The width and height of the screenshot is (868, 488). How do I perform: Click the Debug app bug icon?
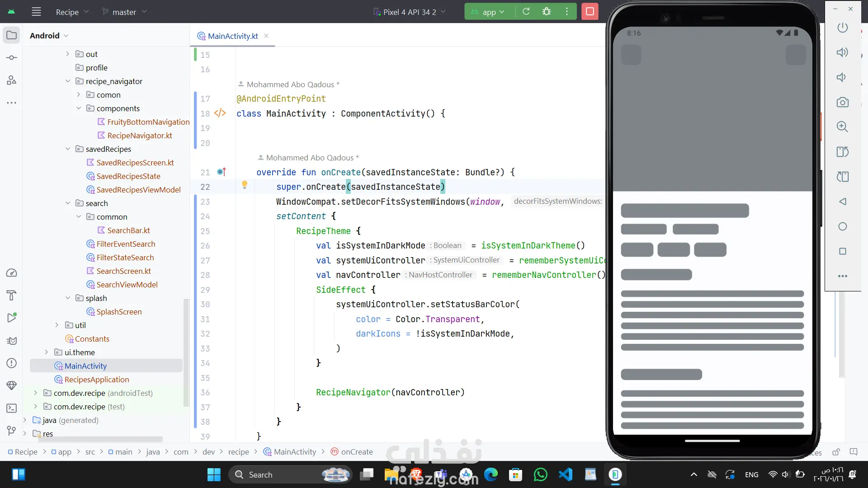[x=547, y=12]
